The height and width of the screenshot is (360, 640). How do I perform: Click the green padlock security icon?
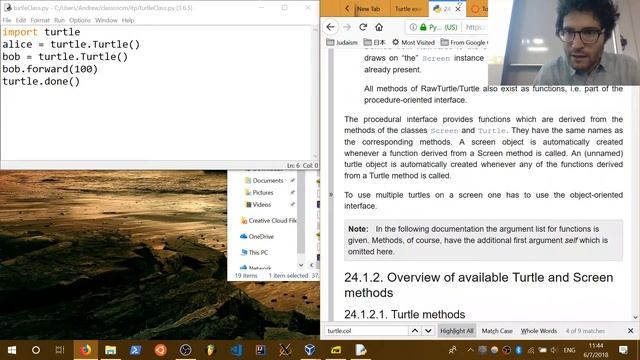423,27
